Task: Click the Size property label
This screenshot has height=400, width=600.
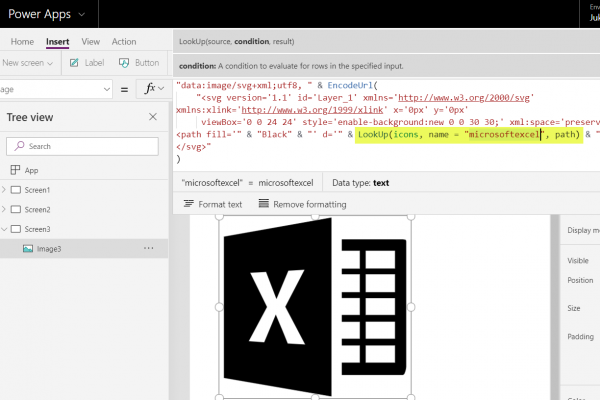Action: tap(574, 308)
